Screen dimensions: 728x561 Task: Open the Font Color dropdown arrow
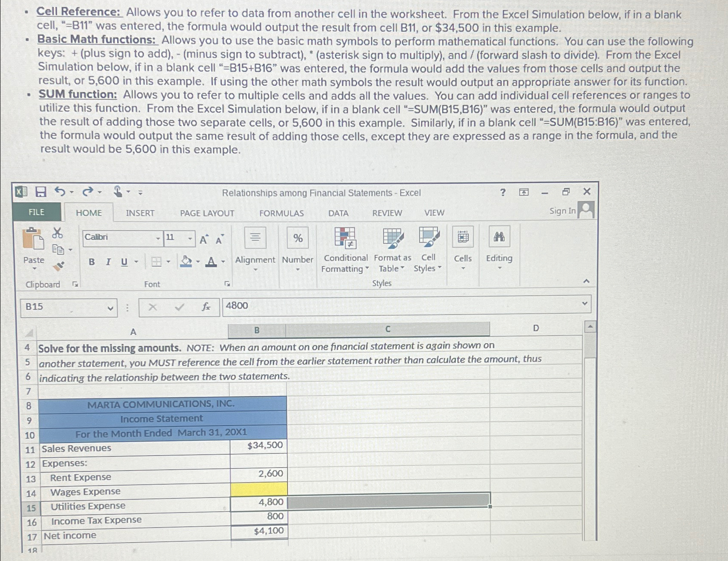(x=223, y=261)
